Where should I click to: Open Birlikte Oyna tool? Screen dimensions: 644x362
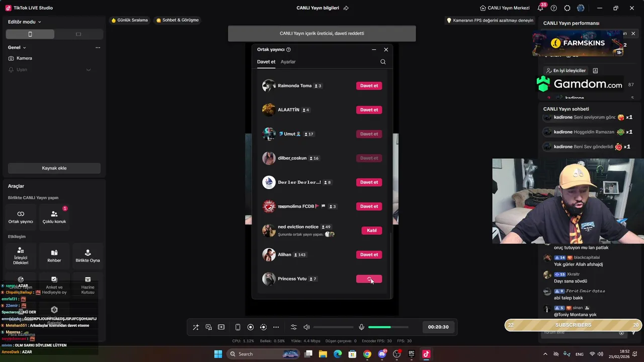tap(88, 256)
